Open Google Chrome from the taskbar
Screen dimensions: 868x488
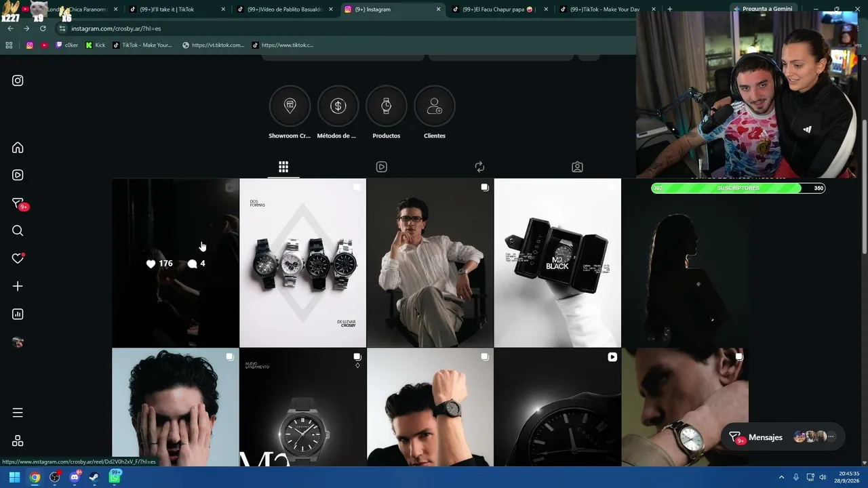tap(35, 477)
